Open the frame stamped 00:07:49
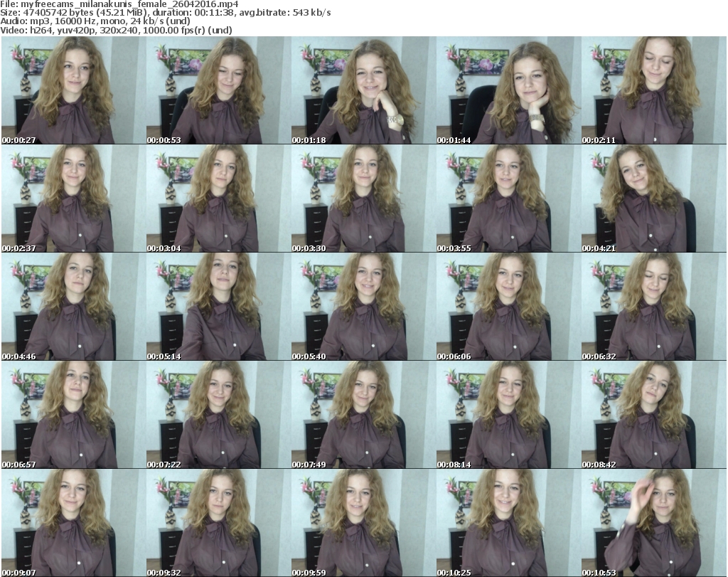 tap(363, 414)
